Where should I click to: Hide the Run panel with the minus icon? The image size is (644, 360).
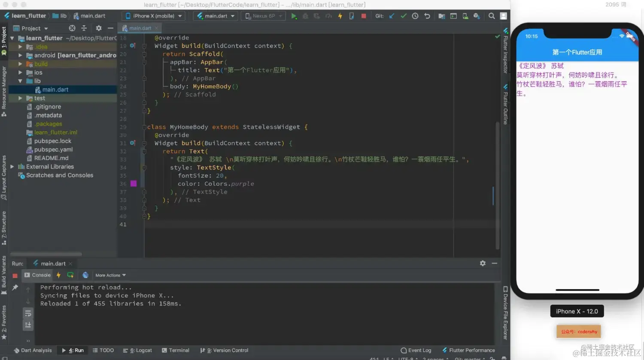(495, 263)
